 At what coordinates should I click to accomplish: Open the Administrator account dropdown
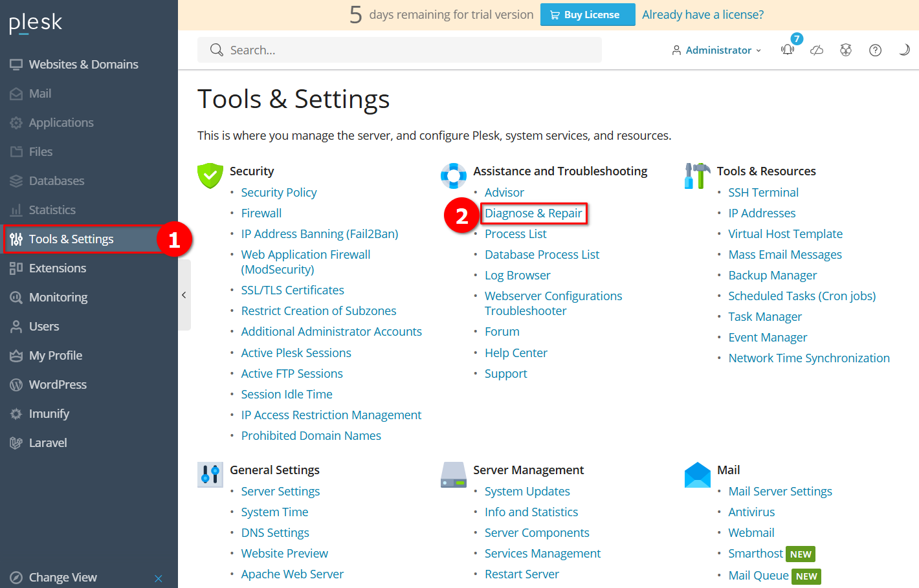pos(717,50)
